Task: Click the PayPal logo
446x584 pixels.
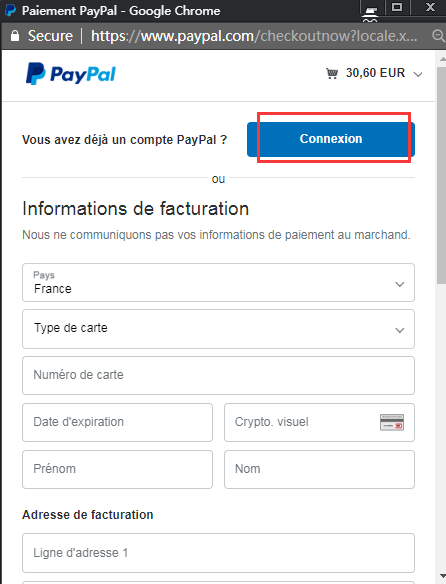Action: tap(71, 73)
